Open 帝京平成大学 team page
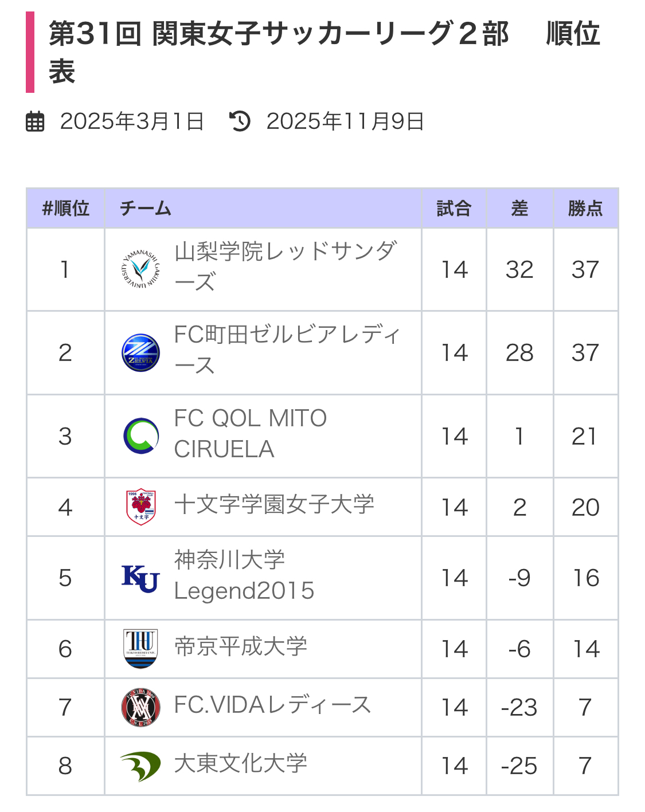Image resolution: width=645 pixels, height=812 pixels. click(241, 646)
